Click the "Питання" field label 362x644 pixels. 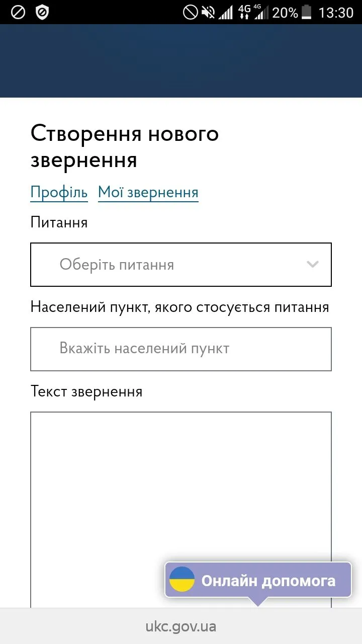tap(59, 222)
